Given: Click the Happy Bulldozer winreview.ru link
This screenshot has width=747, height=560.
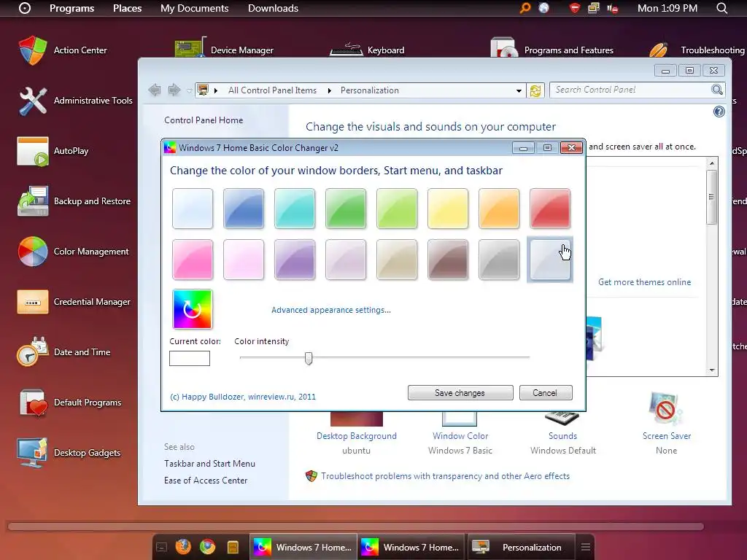Looking at the screenshot, I should (x=243, y=397).
